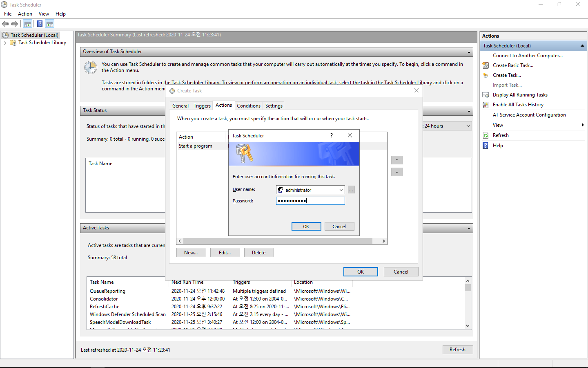
Task: Open the File menu
Action: point(8,14)
